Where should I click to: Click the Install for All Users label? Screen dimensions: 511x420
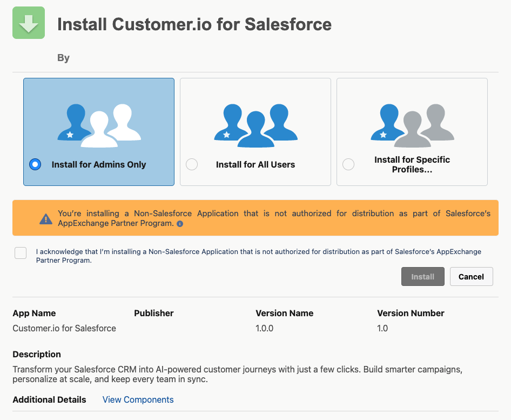click(255, 165)
